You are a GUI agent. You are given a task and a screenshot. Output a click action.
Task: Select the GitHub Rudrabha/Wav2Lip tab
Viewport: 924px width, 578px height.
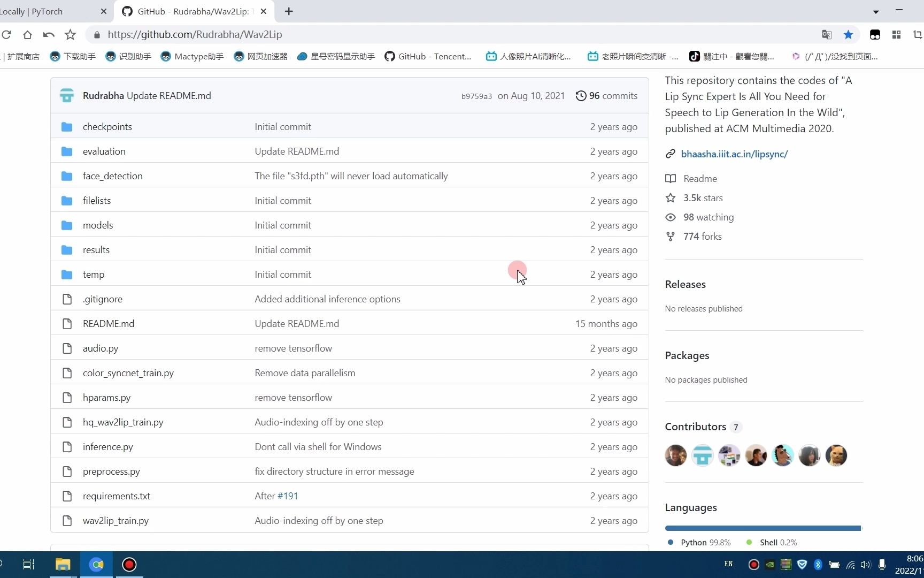pos(194,11)
